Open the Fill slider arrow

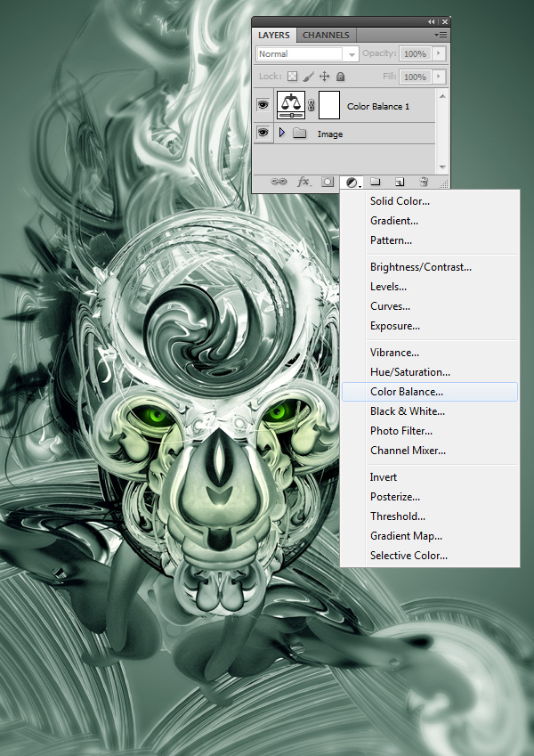coord(437,77)
